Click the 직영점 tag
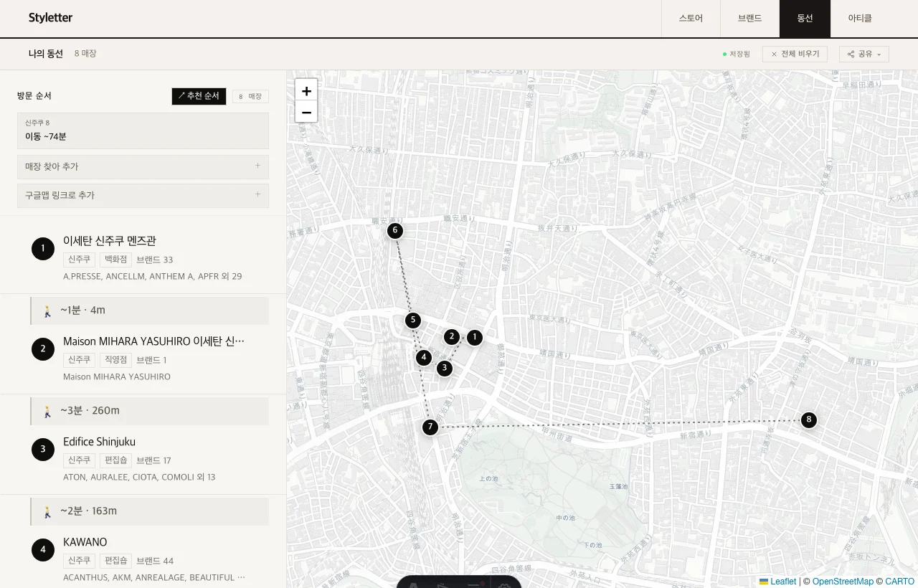Viewport: 918px width, 588px height. (115, 360)
